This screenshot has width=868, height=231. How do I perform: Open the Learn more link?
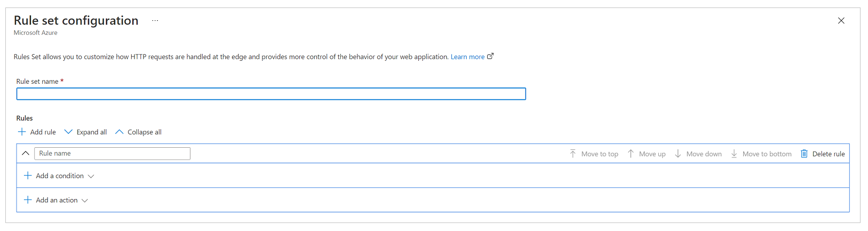[467, 57]
